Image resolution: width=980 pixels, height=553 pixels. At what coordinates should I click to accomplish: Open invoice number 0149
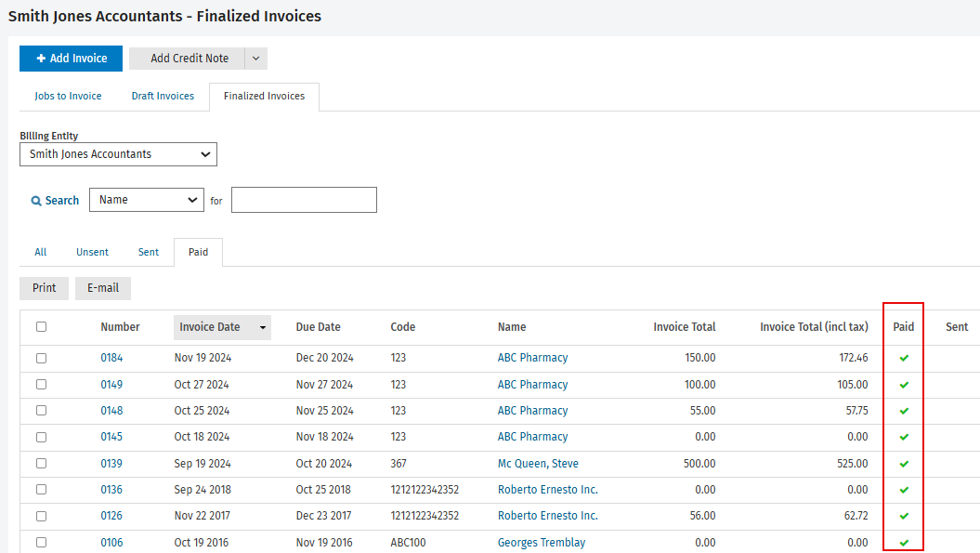click(x=111, y=385)
